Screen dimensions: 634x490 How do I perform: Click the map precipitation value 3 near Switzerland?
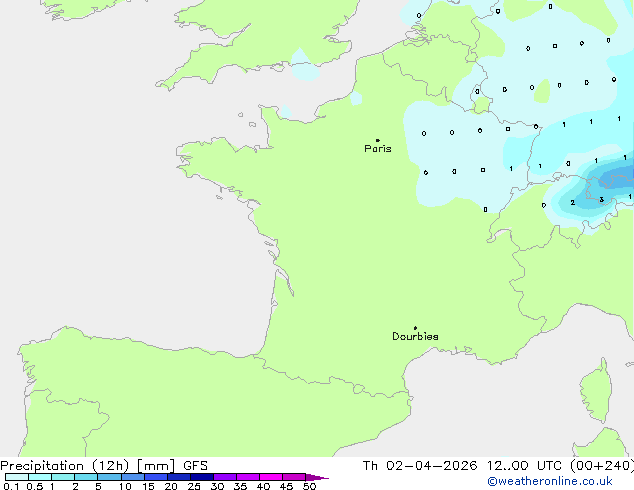(602, 200)
